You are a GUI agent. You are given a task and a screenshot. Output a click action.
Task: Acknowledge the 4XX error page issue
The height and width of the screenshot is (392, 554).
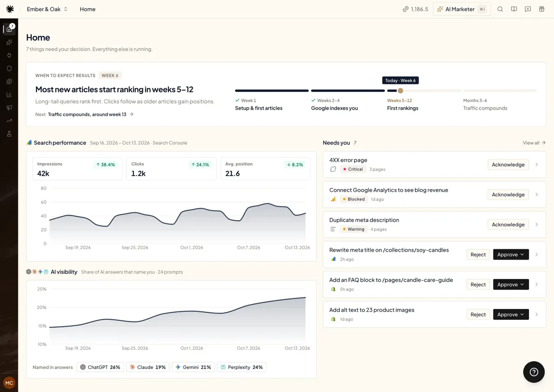coord(508,165)
